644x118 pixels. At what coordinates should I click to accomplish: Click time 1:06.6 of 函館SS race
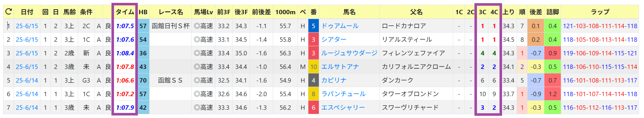click(125, 80)
